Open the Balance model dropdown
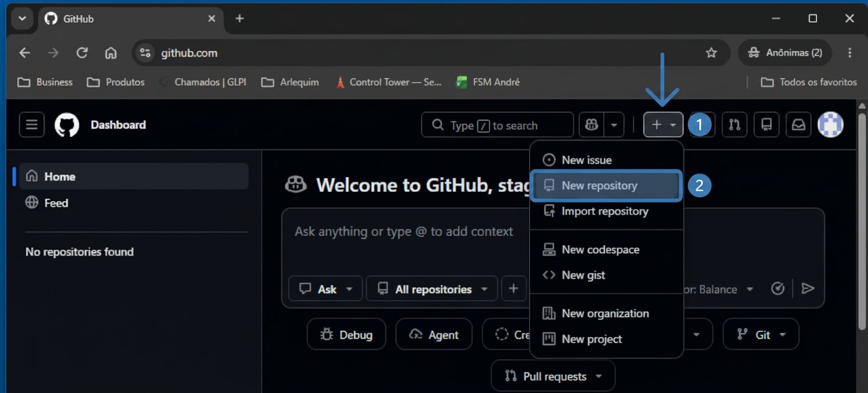The image size is (868, 393). (719, 289)
